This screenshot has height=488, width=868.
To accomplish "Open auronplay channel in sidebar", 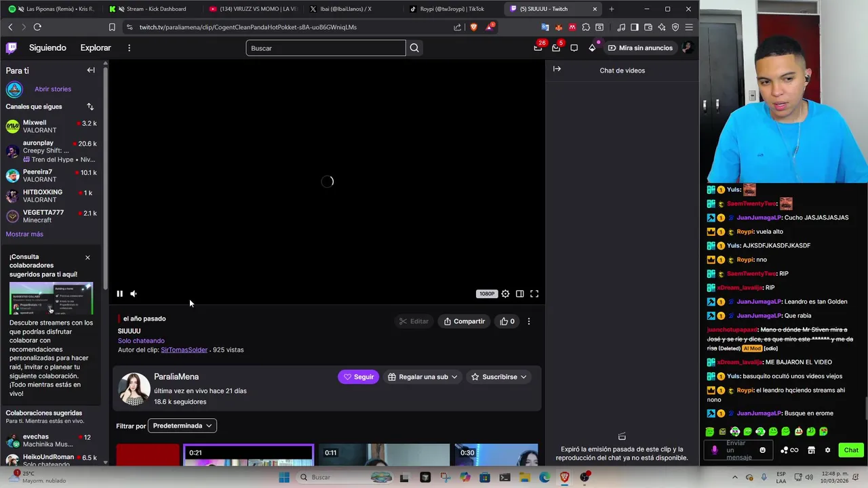I will [x=52, y=151].
